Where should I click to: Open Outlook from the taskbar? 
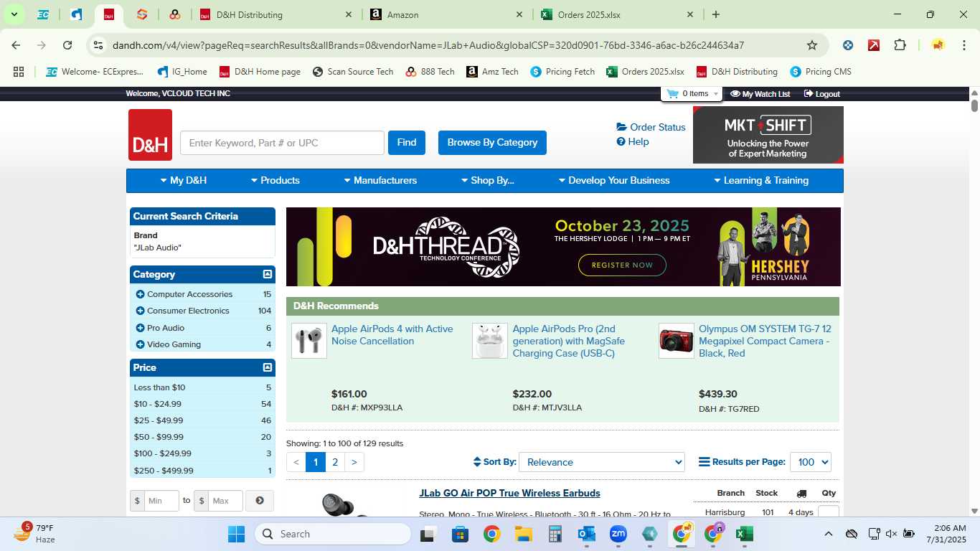[x=587, y=534]
